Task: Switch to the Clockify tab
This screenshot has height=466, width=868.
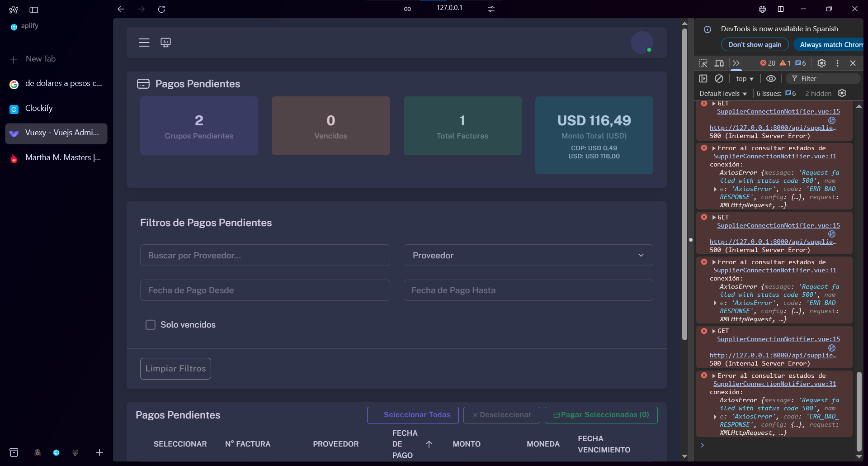Action: [x=56, y=109]
